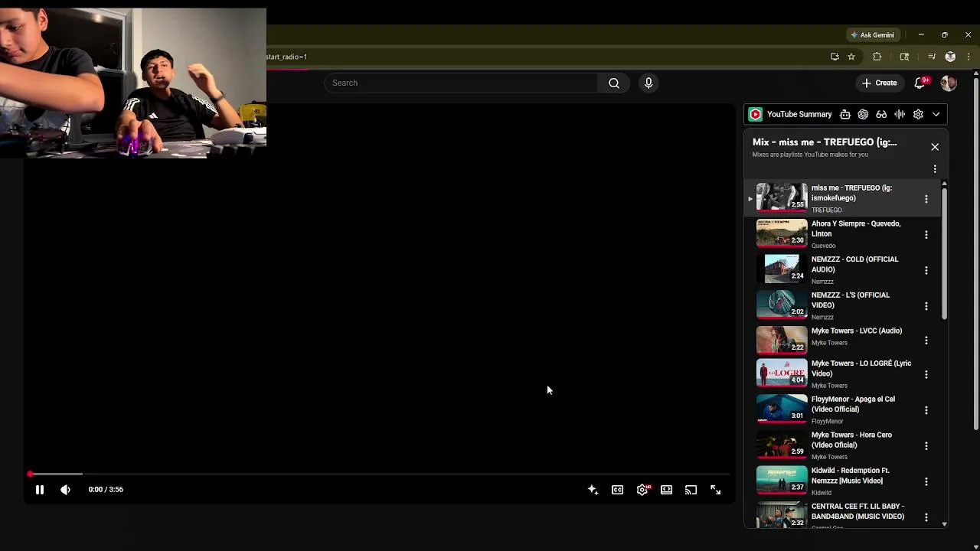This screenshot has height=551, width=980.
Task: Open the Ask AI sparkle button in player
Action: click(x=593, y=490)
